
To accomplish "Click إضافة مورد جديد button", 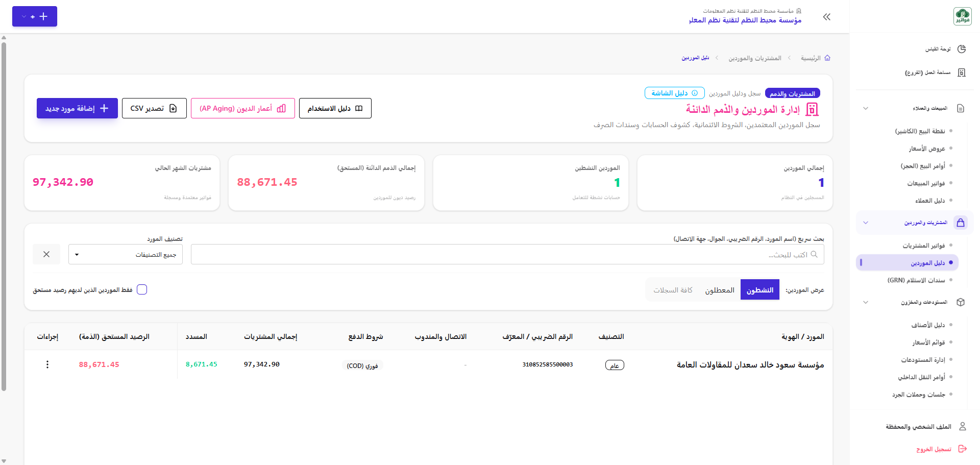I will [x=77, y=108].
